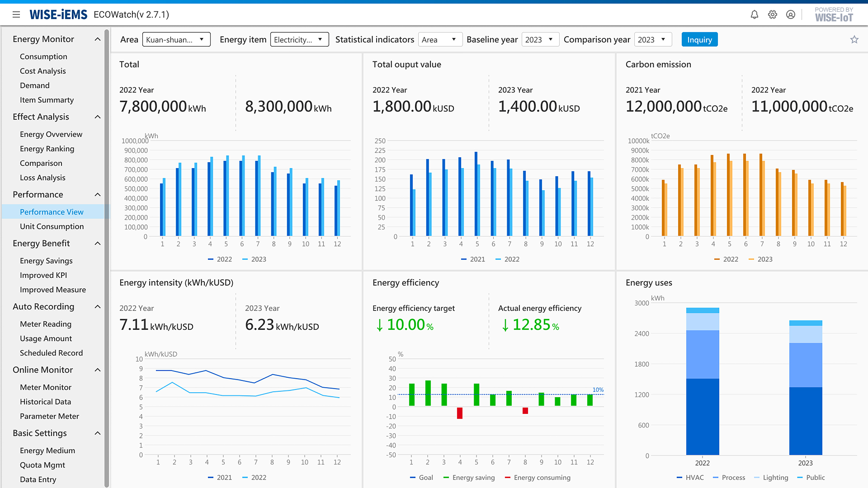Select Unit Consumption menu item

pos(52,226)
